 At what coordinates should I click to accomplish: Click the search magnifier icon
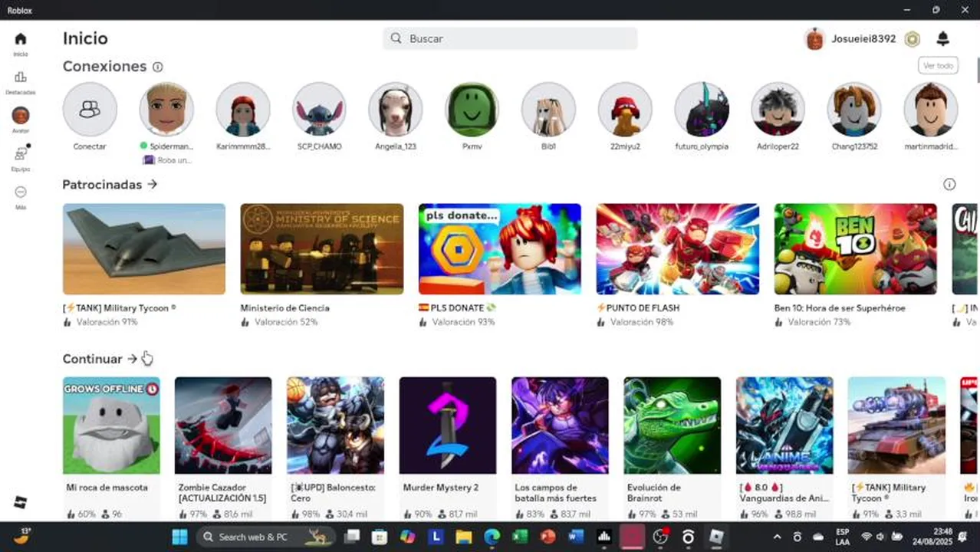tap(396, 38)
